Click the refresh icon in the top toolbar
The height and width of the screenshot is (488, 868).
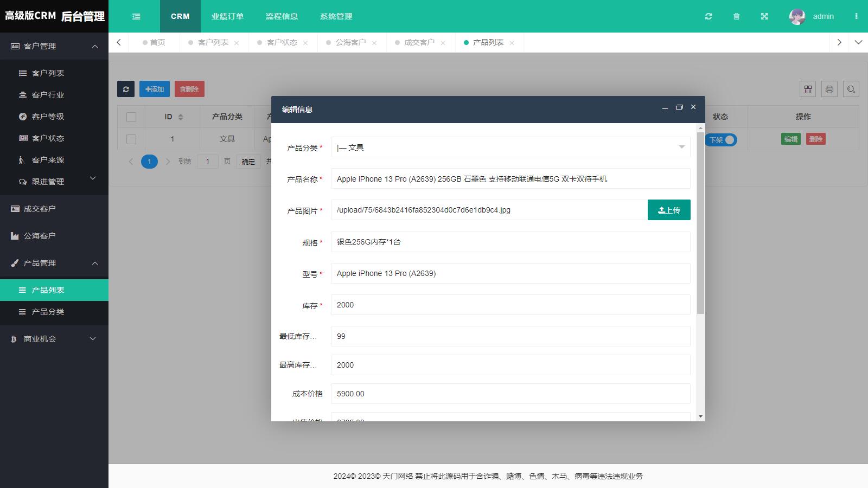(x=709, y=16)
